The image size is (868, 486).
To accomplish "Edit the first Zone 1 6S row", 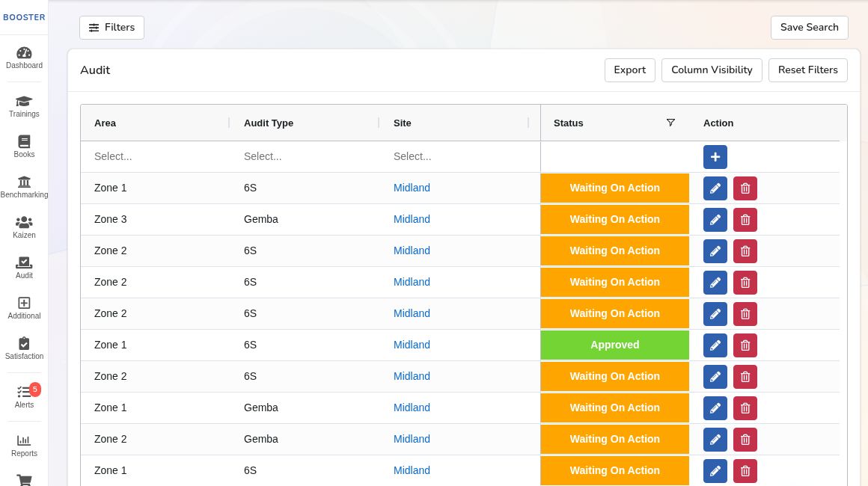I will point(715,188).
